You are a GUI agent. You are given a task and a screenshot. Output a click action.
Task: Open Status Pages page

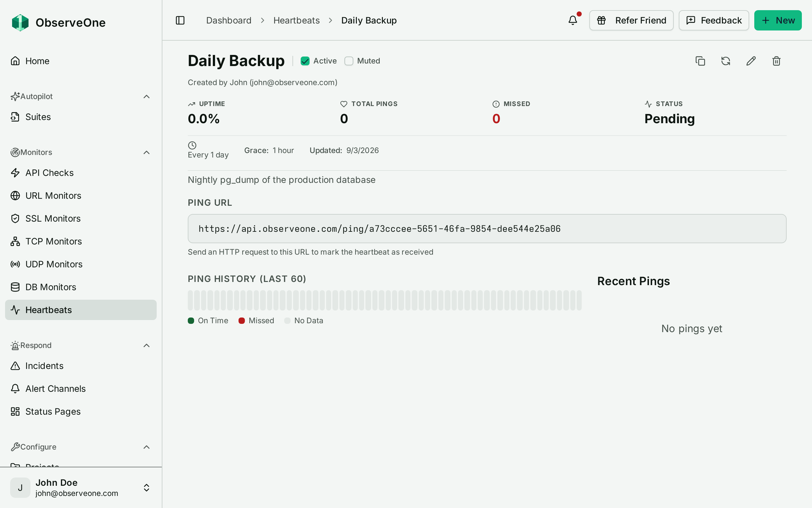click(81, 411)
